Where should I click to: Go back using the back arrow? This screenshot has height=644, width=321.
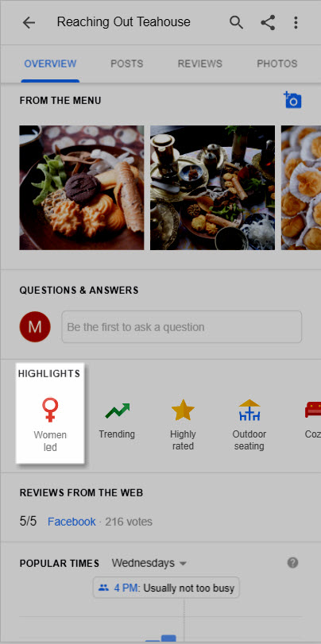(x=29, y=22)
